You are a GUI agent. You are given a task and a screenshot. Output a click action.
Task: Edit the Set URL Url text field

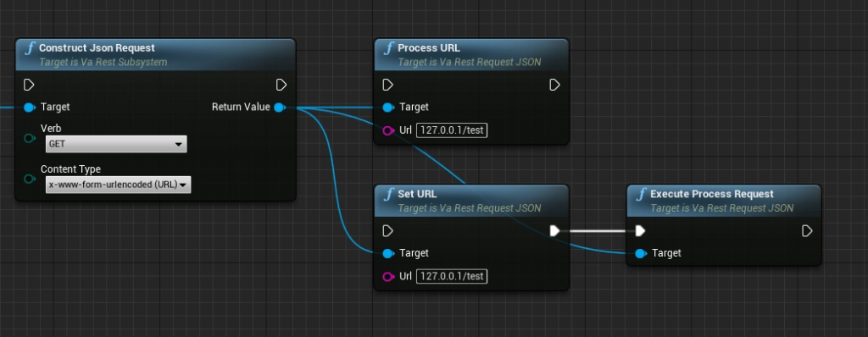[452, 277]
